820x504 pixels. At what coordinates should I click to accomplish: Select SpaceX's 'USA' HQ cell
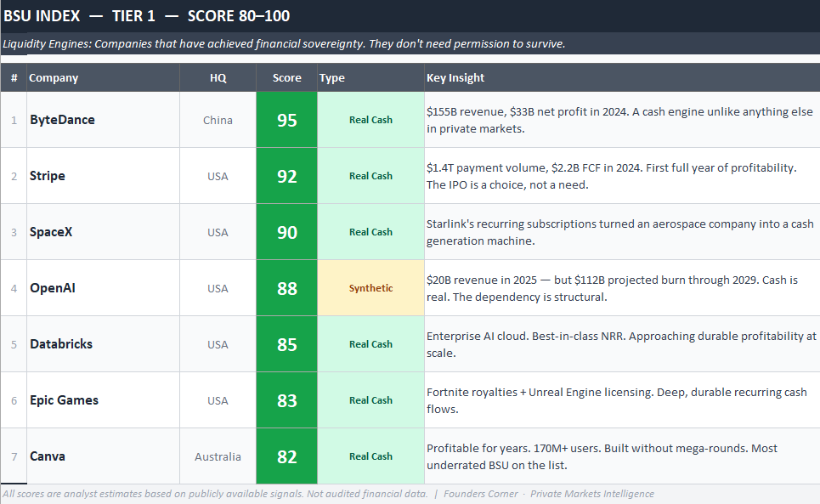click(218, 232)
